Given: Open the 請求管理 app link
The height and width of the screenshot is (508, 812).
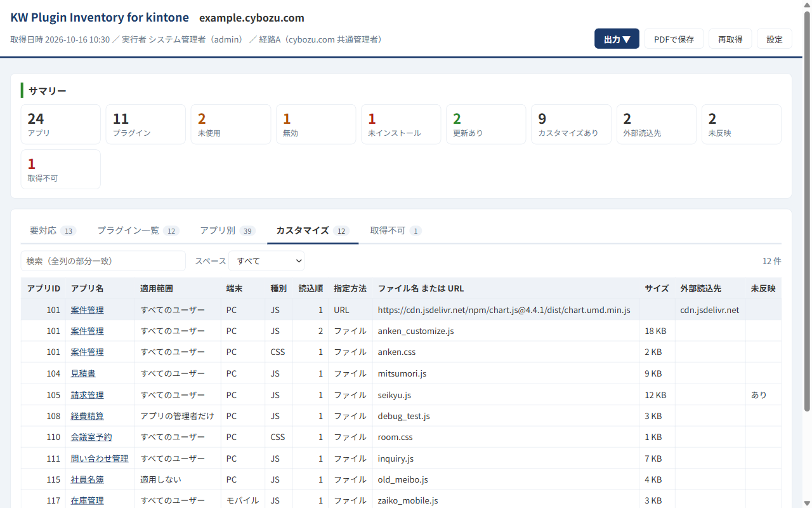Looking at the screenshot, I should [88, 395].
